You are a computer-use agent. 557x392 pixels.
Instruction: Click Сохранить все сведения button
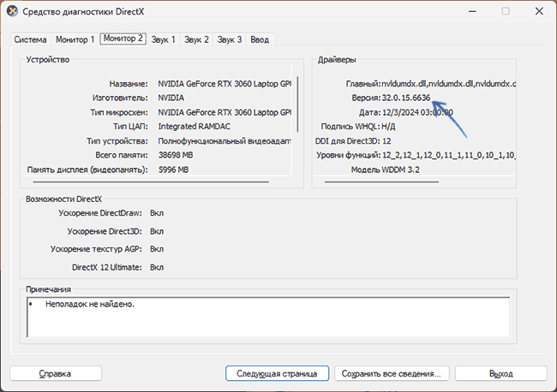coord(391,373)
